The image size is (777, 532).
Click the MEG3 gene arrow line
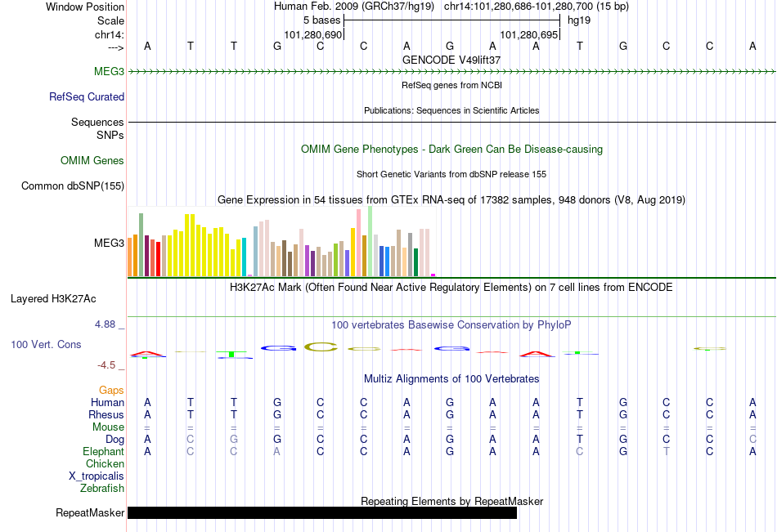pyautogui.click(x=451, y=72)
